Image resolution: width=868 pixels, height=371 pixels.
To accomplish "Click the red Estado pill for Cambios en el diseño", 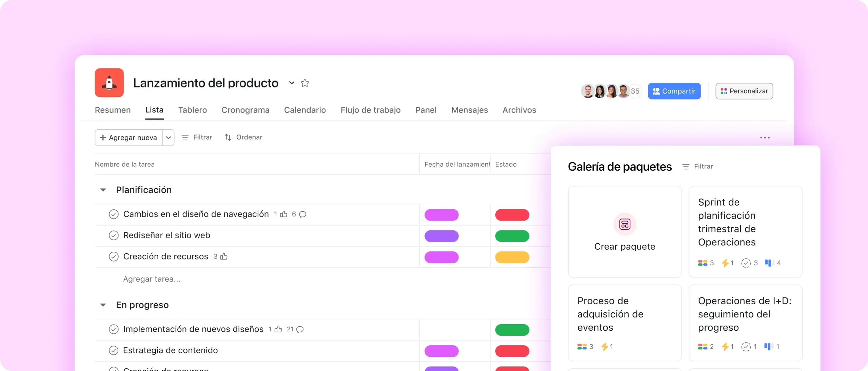I will tap(512, 215).
